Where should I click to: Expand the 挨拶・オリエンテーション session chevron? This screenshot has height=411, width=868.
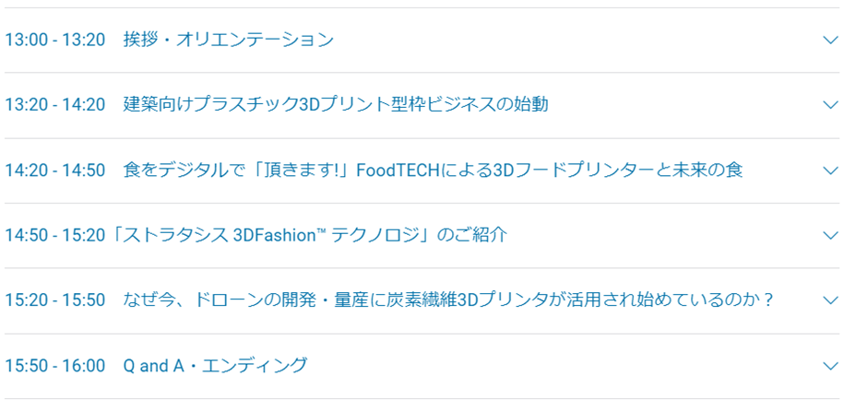830,40
